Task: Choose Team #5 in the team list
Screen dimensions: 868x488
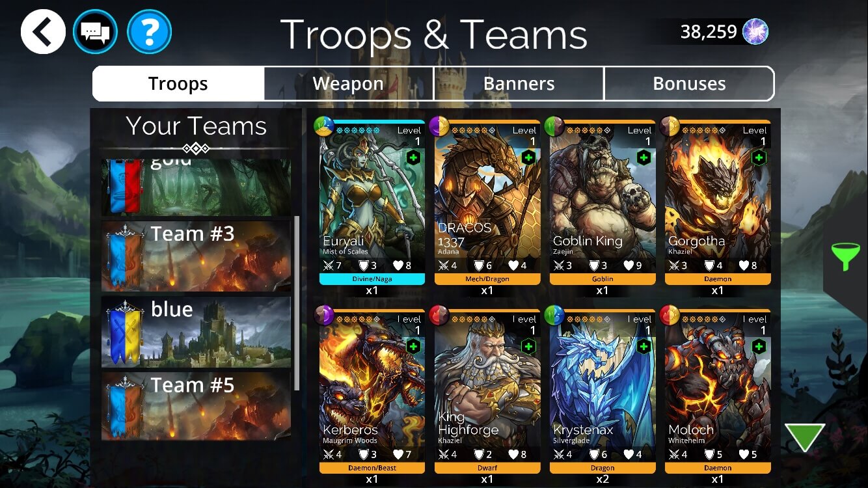Action: (196, 406)
